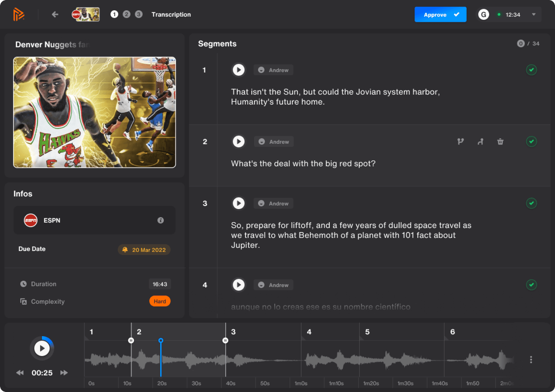Go to step 3 in the header
The image size is (555, 392).
click(139, 14)
